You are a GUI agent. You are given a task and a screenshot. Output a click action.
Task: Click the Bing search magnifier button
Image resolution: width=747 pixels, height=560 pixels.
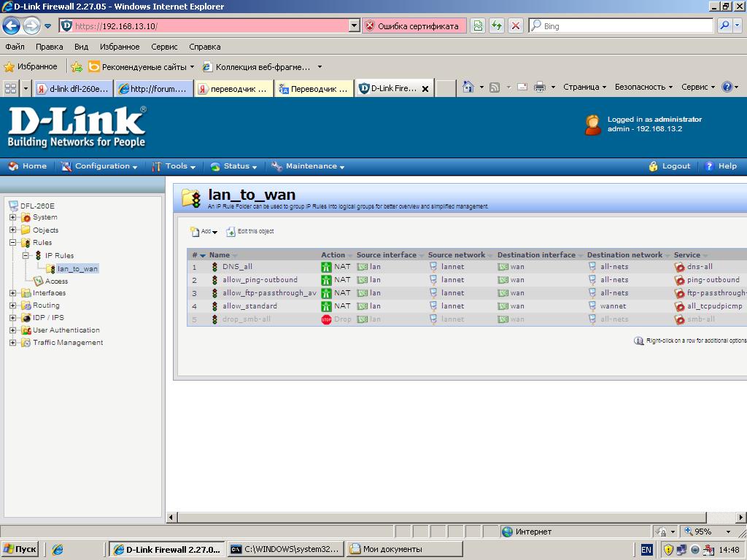[x=724, y=26]
